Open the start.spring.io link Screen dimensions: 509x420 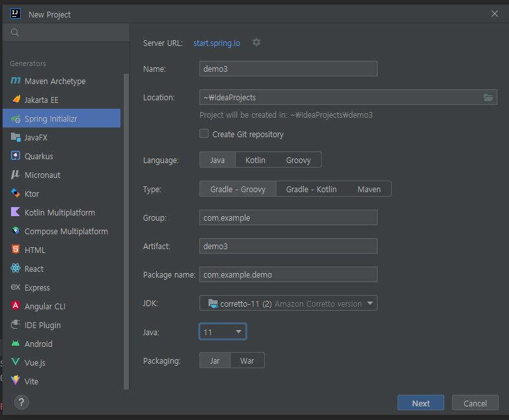pyautogui.click(x=217, y=43)
